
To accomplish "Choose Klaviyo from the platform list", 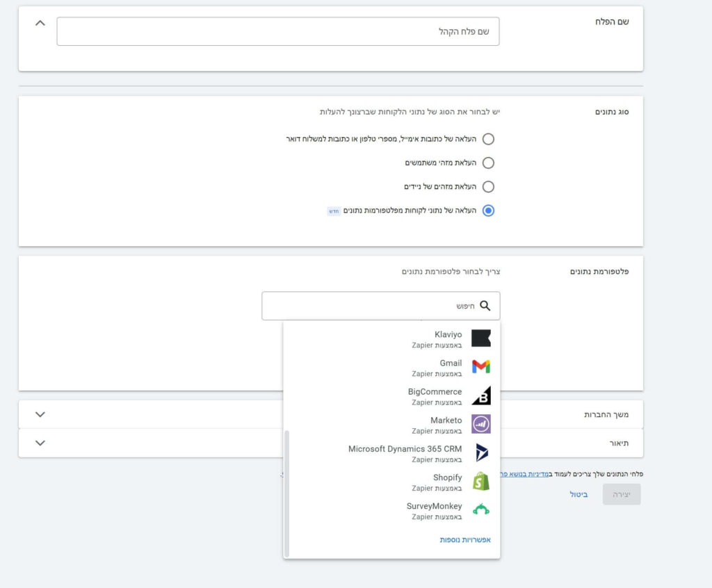I will click(391, 338).
